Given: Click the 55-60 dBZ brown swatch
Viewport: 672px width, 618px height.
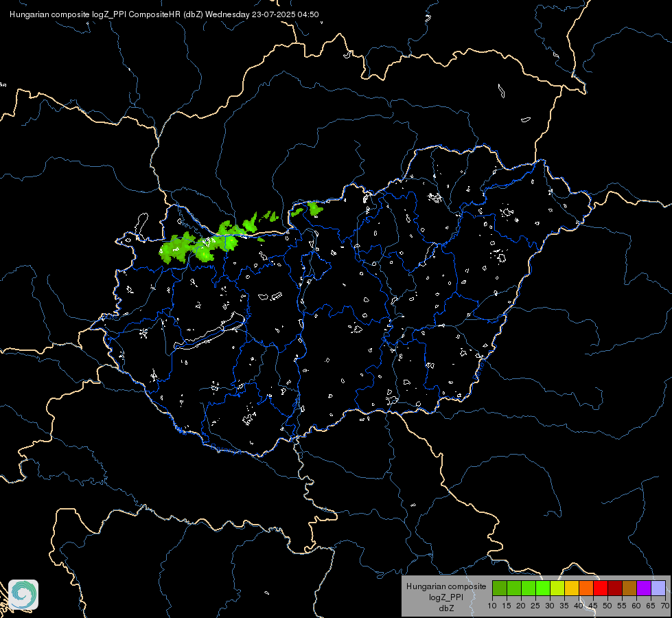Looking at the screenshot, I should 629,588.
